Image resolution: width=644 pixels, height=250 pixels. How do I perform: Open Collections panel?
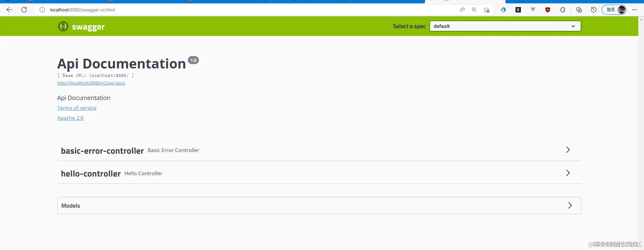click(x=579, y=10)
